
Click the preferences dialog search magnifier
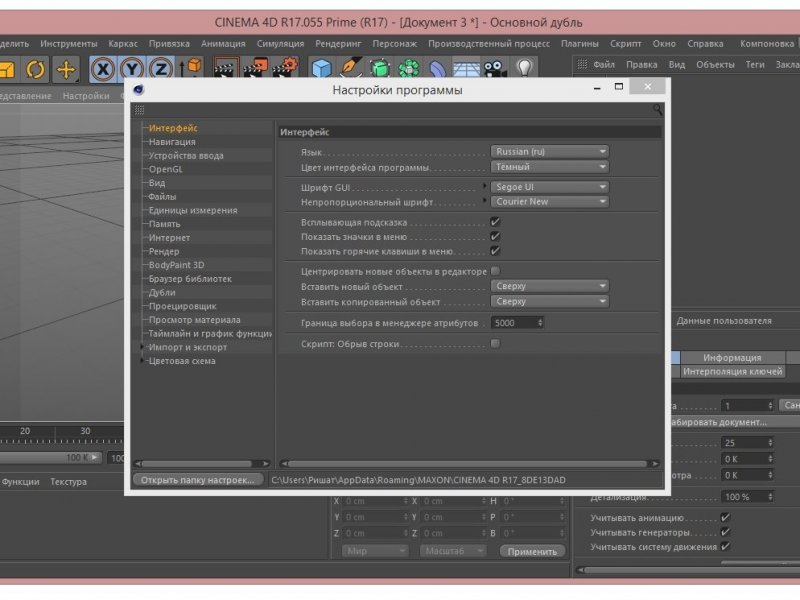point(657,110)
